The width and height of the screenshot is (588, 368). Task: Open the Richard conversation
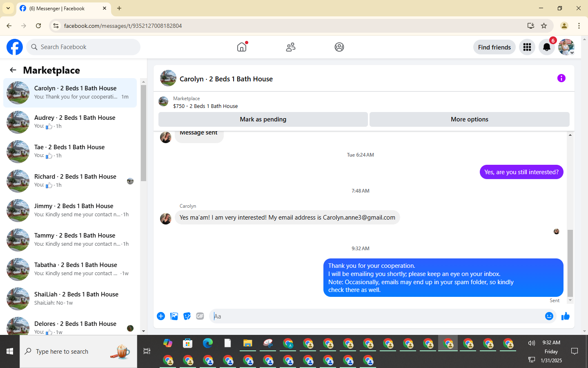pos(70,181)
